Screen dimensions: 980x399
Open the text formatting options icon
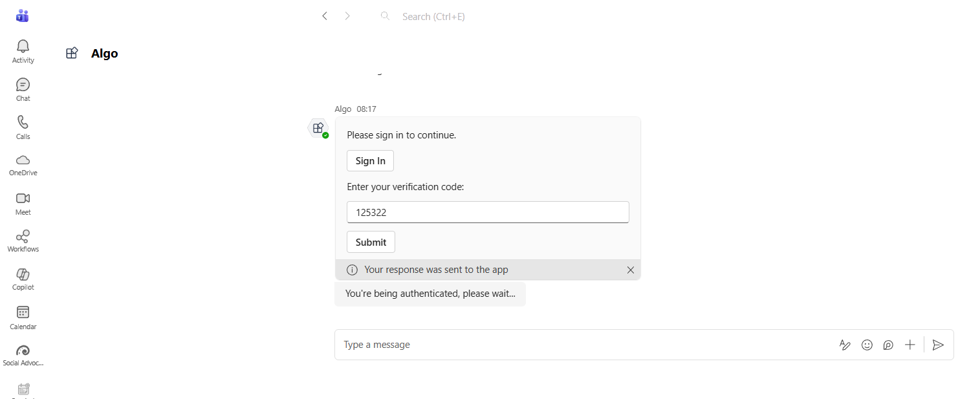coord(845,345)
